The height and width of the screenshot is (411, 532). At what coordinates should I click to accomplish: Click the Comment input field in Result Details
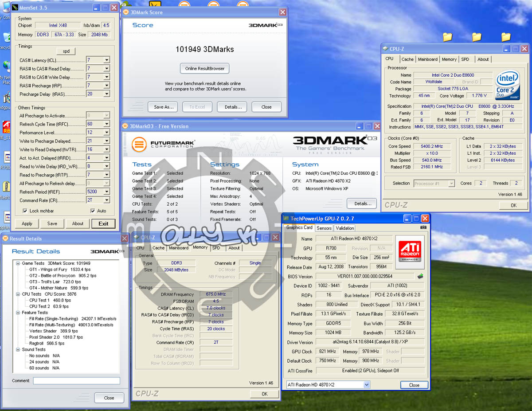(x=77, y=380)
